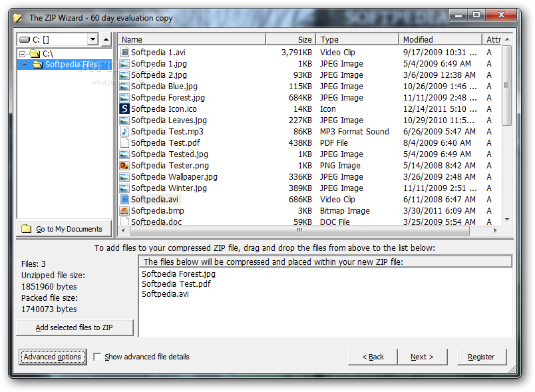
Task: Click the image icon of Softpedia 2.jpg
Action: 124,75
